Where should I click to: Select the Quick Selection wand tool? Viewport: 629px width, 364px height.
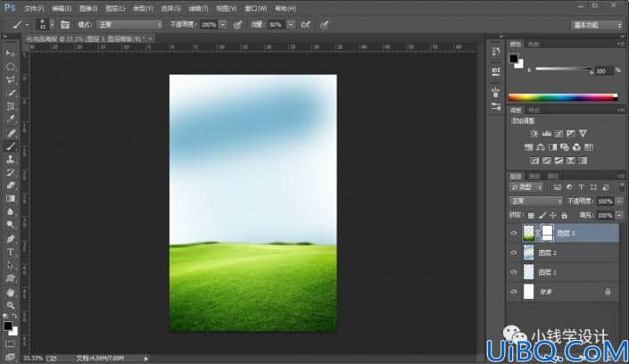(x=11, y=93)
